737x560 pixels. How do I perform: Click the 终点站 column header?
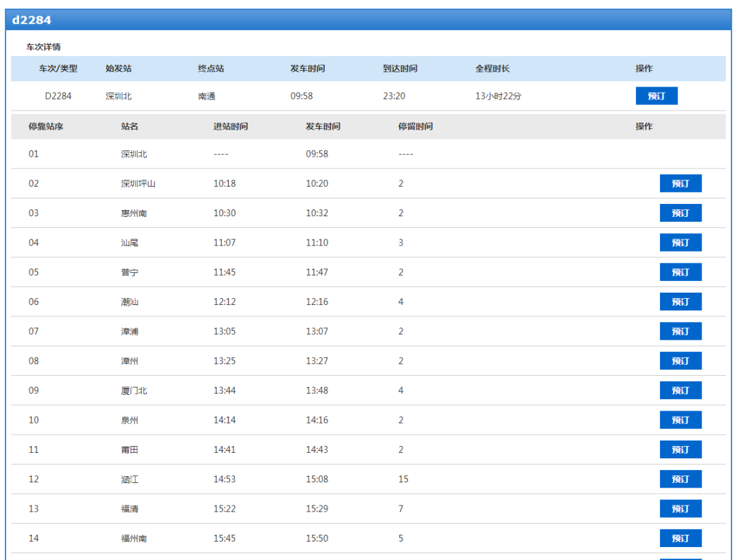[211, 69]
